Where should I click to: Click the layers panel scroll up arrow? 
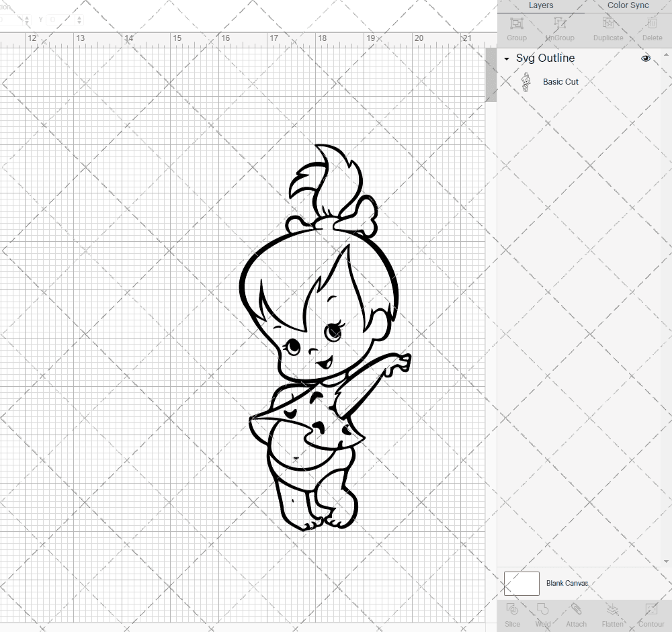665,55
